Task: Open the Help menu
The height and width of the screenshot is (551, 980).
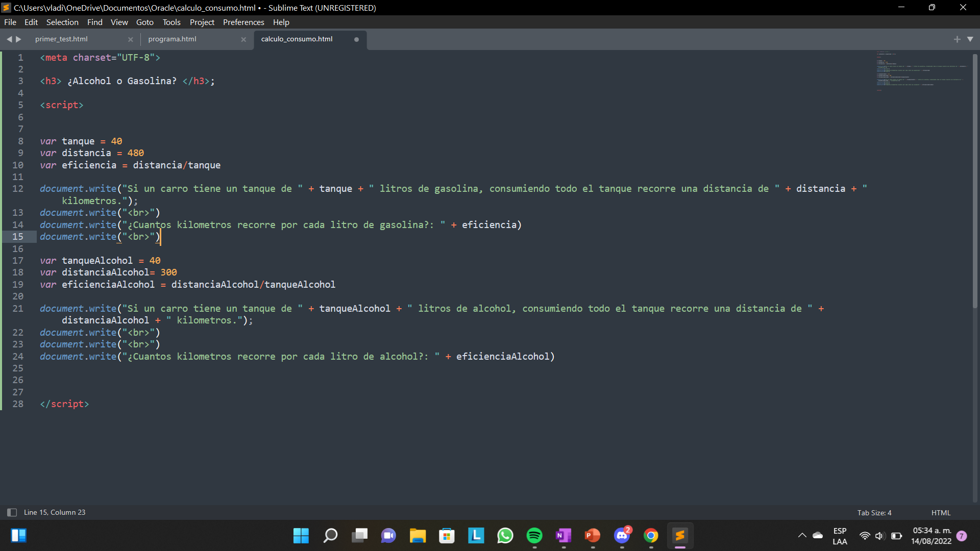Action: pyautogui.click(x=281, y=22)
